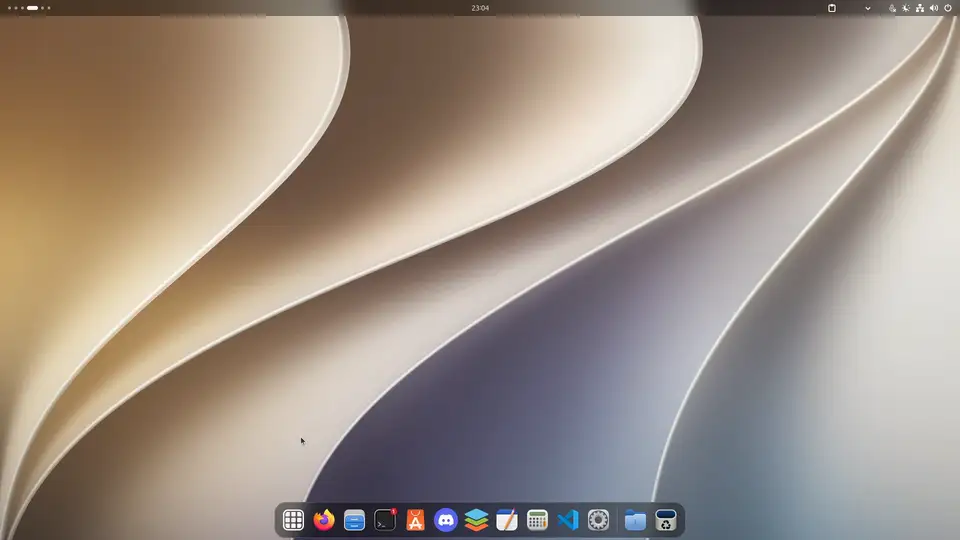Launch Discord from the dock
This screenshot has width=960, height=540.
coord(446,520)
